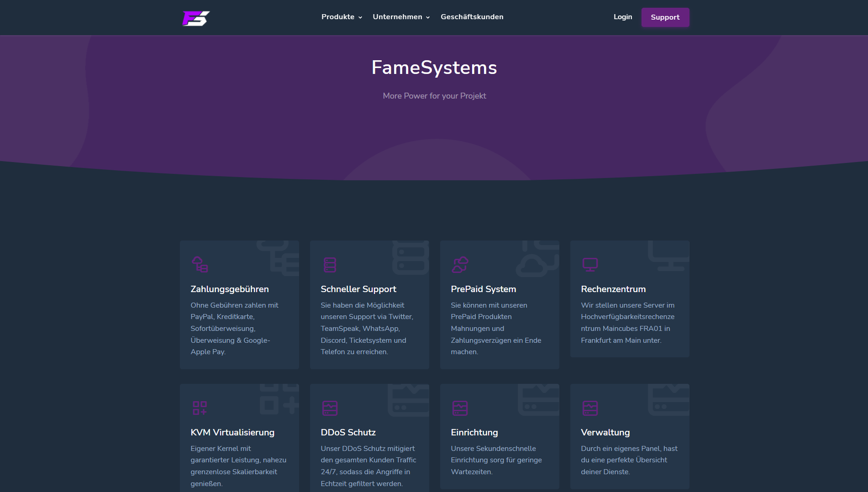Click text 'Unsere Sekundenschnelle'
Viewport: 868px width, 492px height.
[494, 449]
